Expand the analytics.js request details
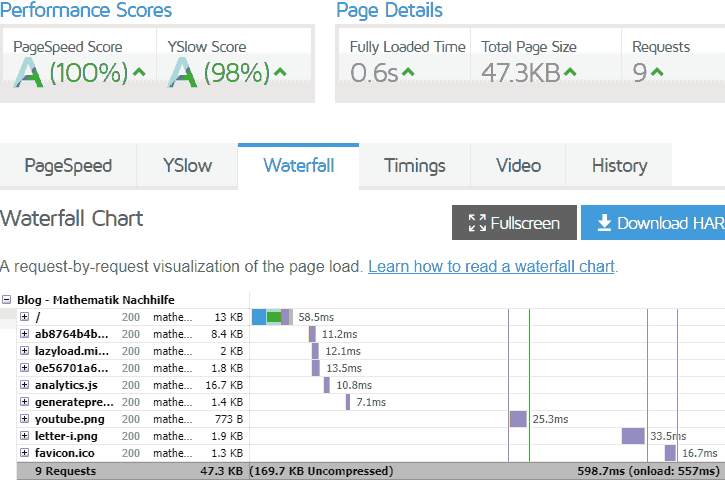The height and width of the screenshot is (480, 725). (25, 385)
